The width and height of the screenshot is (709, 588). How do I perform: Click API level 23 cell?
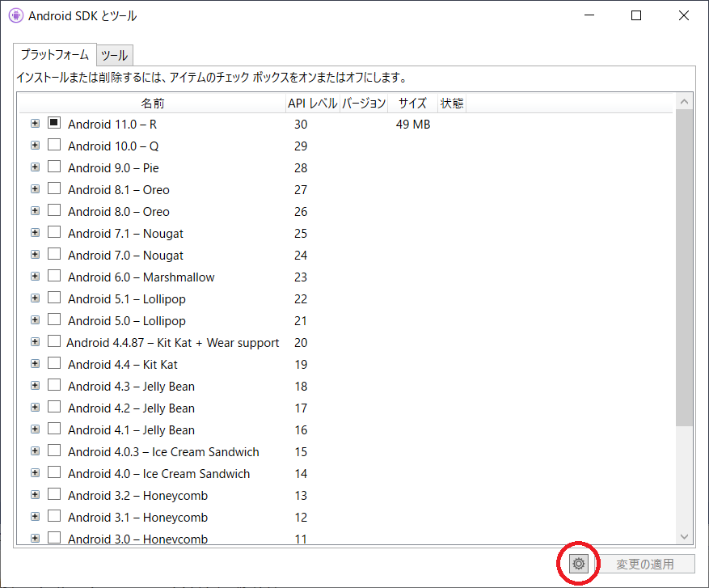click(x=301, y=277)
